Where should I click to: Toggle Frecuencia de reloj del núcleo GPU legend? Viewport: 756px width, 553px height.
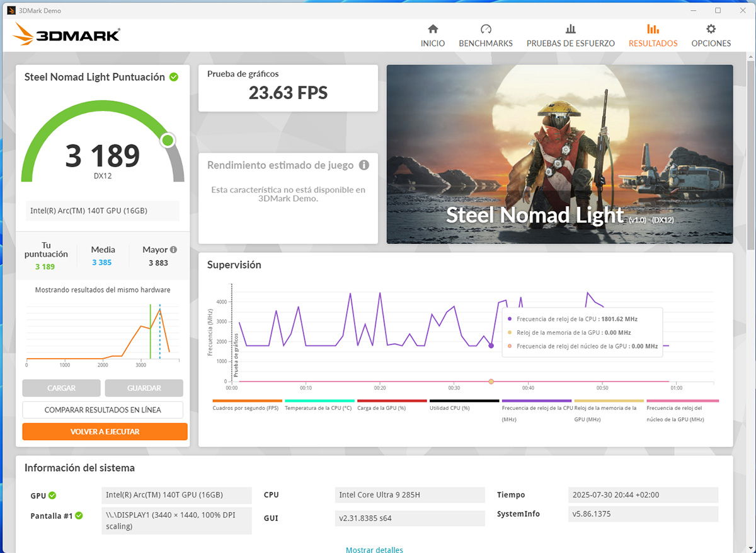coord(682,410)
